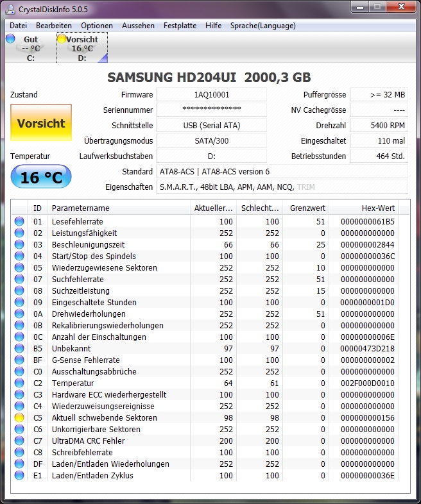The height and width of the screenshot is (504, 421).
Task: Open the Sprache(Language) menu
Action: tap(262, 26)
